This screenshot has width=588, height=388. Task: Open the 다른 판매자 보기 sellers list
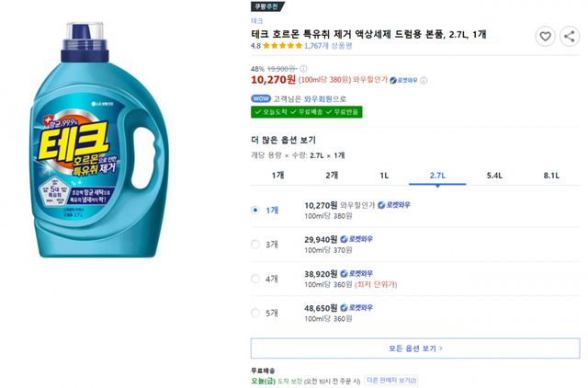[391, 380]
